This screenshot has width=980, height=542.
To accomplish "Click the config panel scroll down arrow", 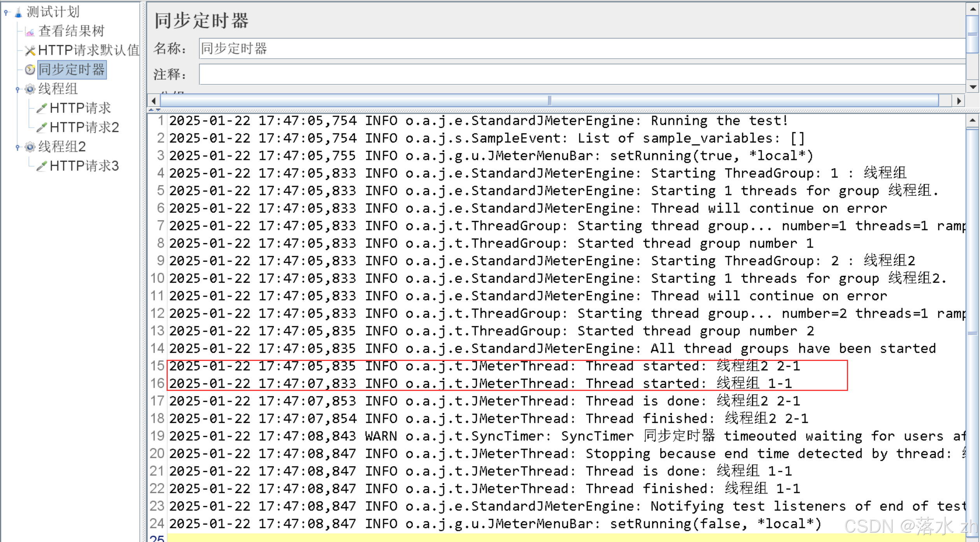I will tap(973, 87).
